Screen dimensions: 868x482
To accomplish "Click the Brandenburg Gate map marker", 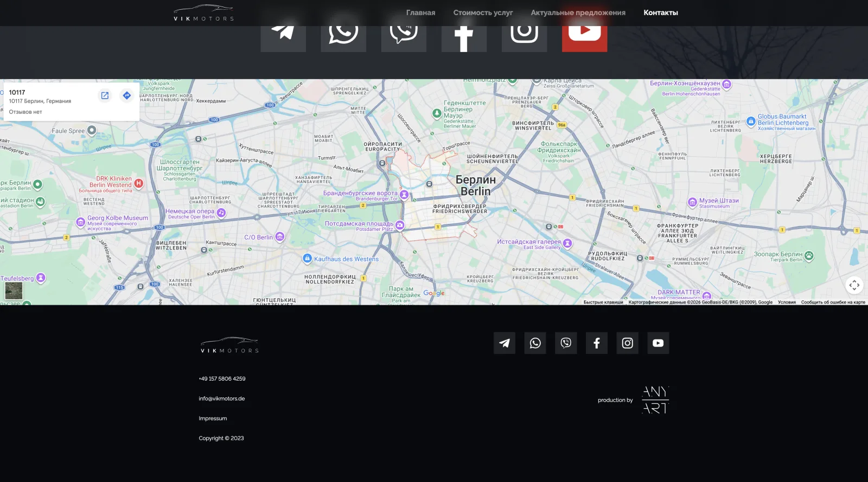I will 404,195.
